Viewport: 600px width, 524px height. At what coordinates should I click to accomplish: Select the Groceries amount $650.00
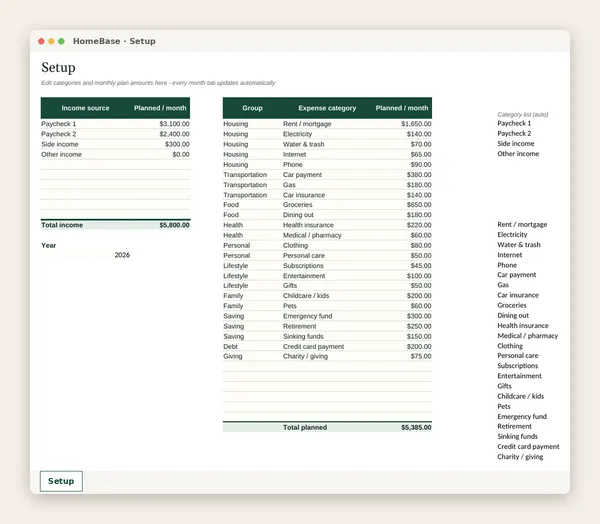pyautogui.click(x=419, y=205)
